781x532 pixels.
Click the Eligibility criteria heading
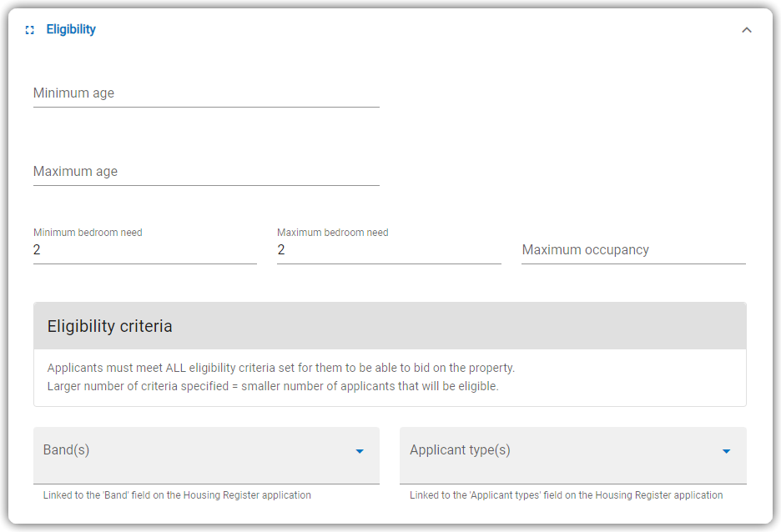click(x=109, y=326)
